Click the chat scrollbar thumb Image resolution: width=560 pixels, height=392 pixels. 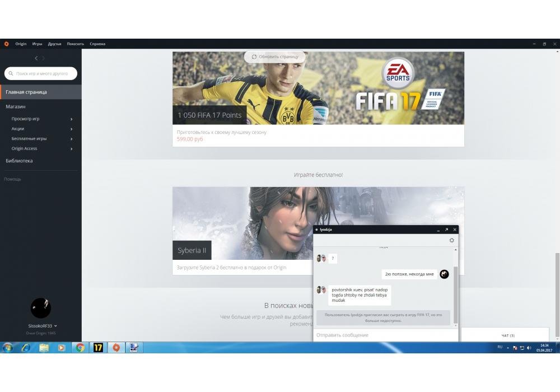point(456,295)
